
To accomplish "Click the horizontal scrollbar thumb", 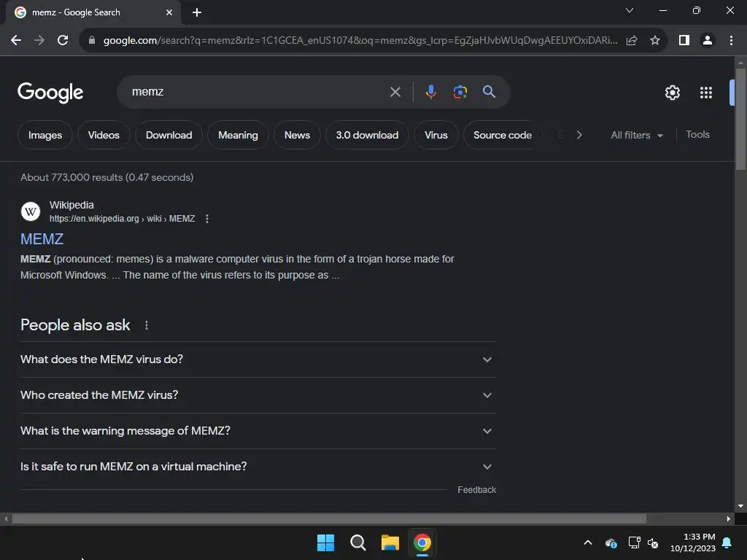I will [x=329, y=518].
